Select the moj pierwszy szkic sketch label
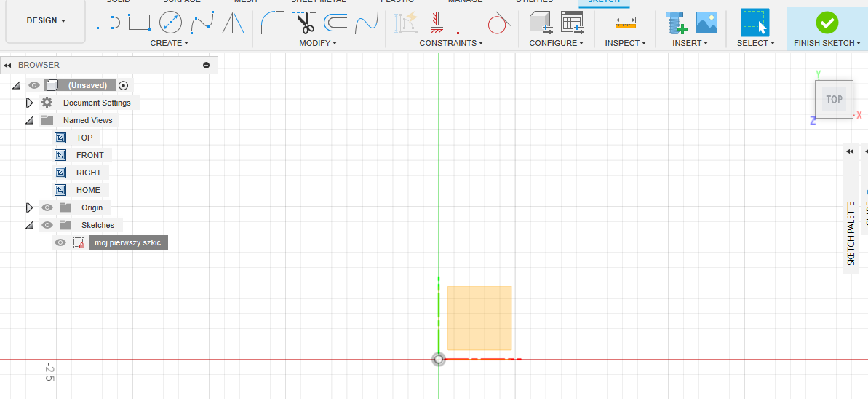868x399 pixels. [129, 242]
